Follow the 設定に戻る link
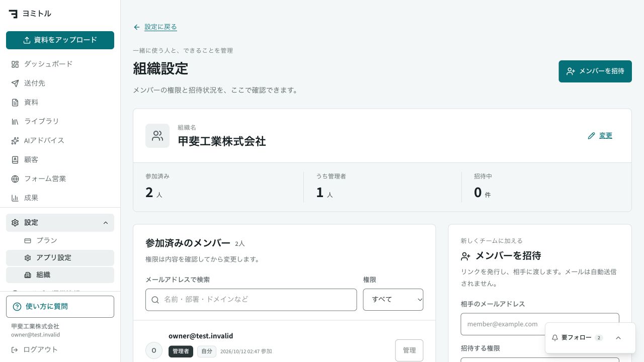 point(160,27)
